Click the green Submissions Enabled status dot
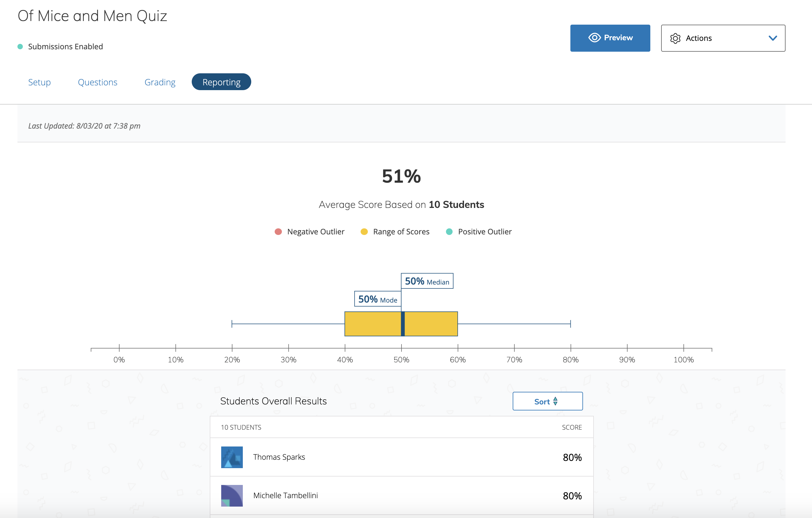 20,46
